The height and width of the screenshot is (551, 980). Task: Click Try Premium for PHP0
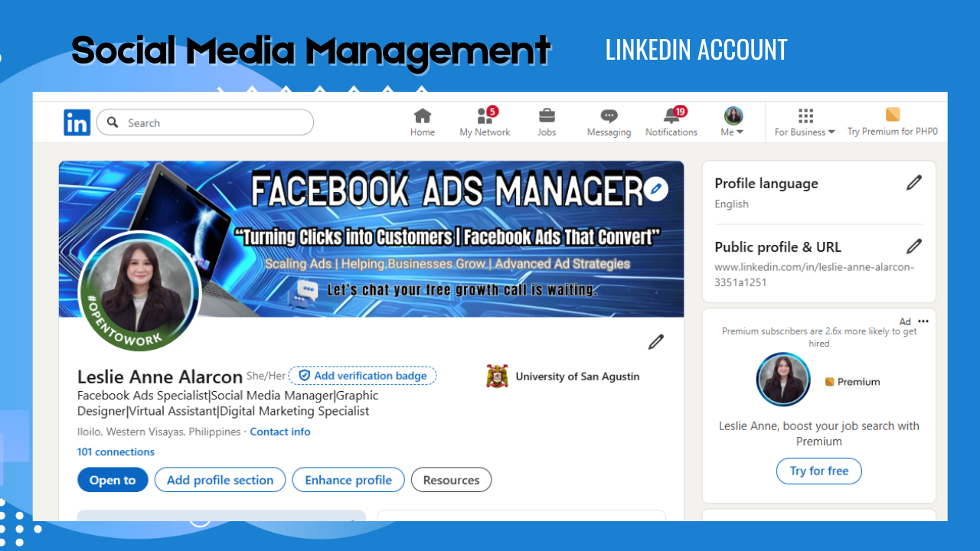coord(893,122)
